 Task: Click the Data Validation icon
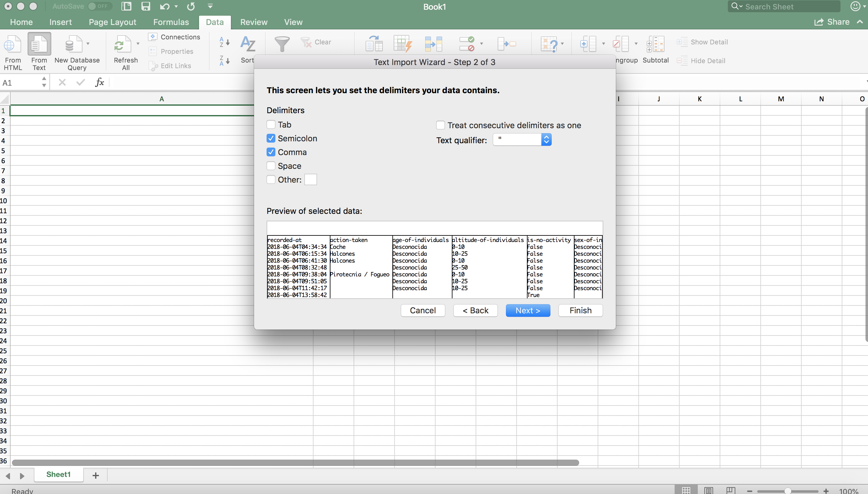tap(467, 44)
